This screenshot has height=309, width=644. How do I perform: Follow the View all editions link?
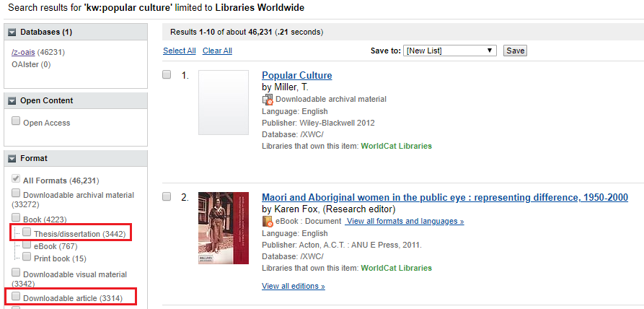pos(293,286)
